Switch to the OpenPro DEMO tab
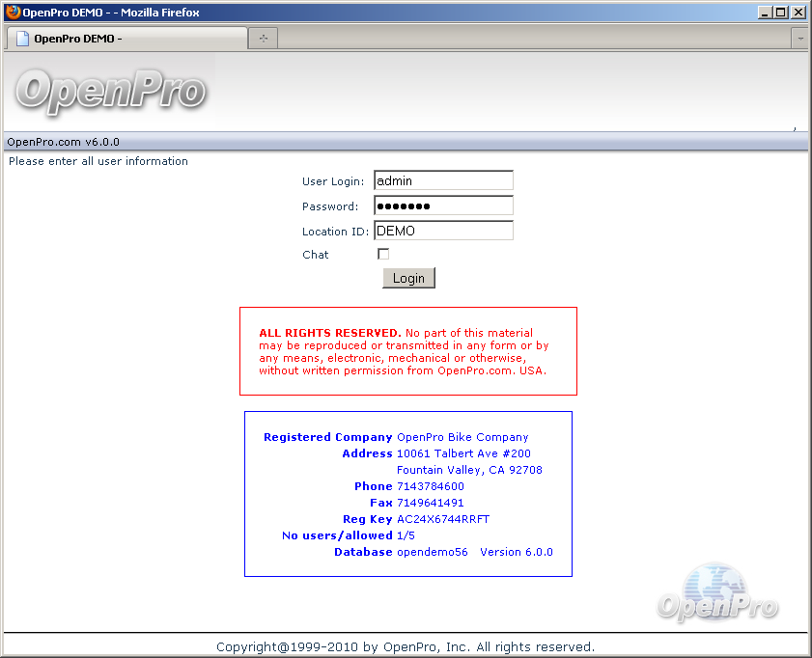 pos(126,39)
